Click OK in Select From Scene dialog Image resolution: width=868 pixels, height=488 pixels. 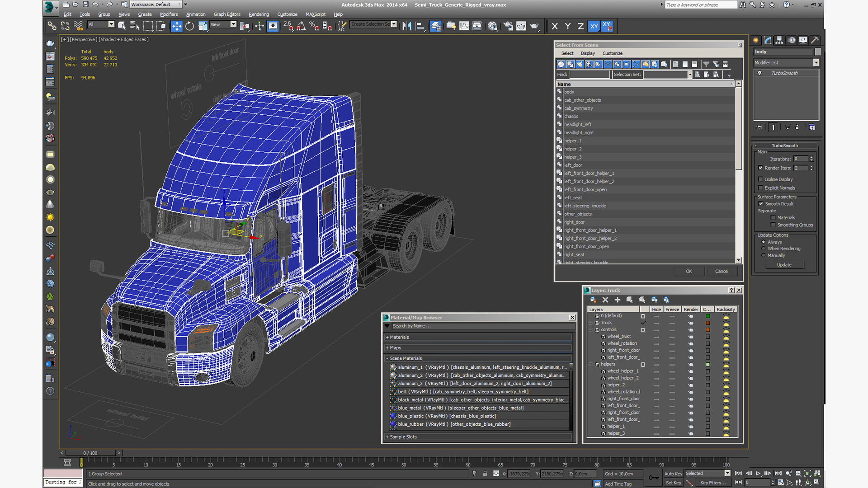click(689, 272)
